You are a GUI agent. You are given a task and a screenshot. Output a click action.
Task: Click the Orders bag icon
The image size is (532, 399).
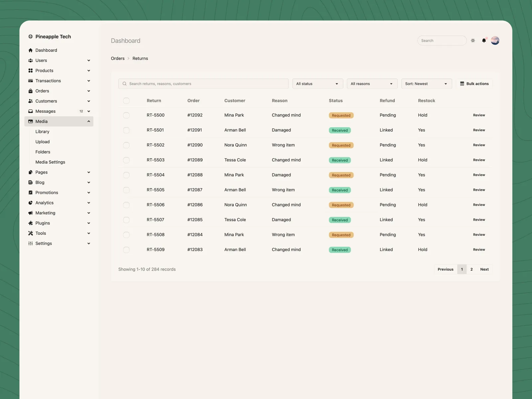[31, 91]
